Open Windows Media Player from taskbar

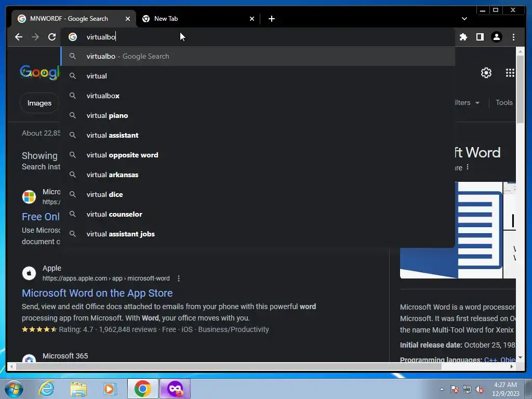click(110, 389)
